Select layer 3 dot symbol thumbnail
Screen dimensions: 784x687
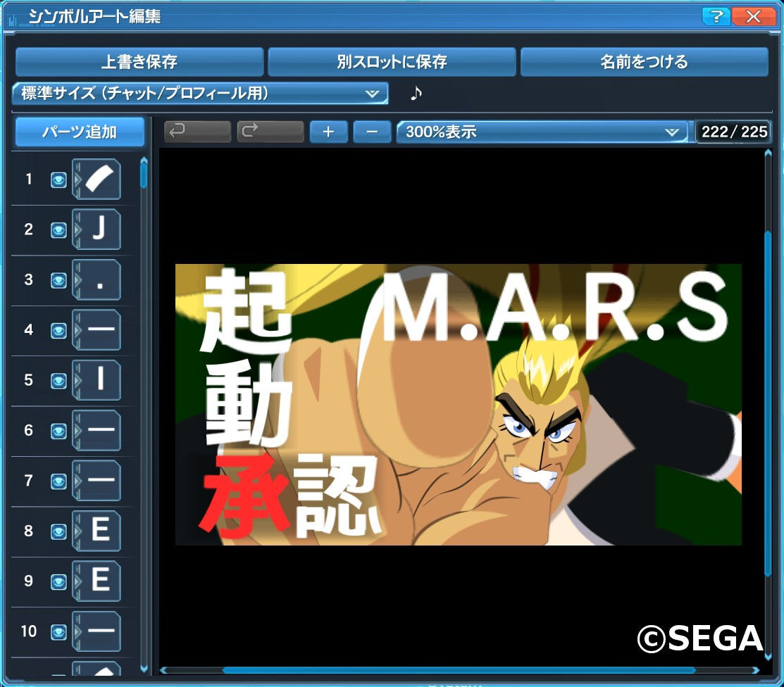pos(97,279)
